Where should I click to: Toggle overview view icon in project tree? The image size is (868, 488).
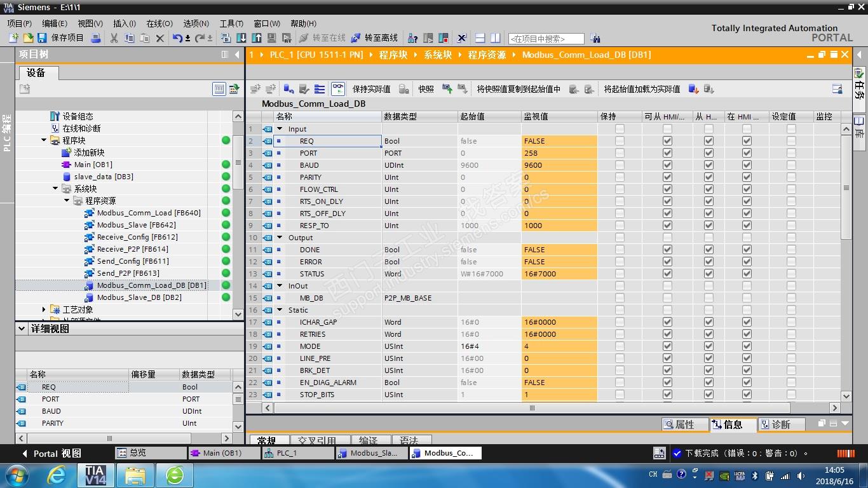click(219, 89)
